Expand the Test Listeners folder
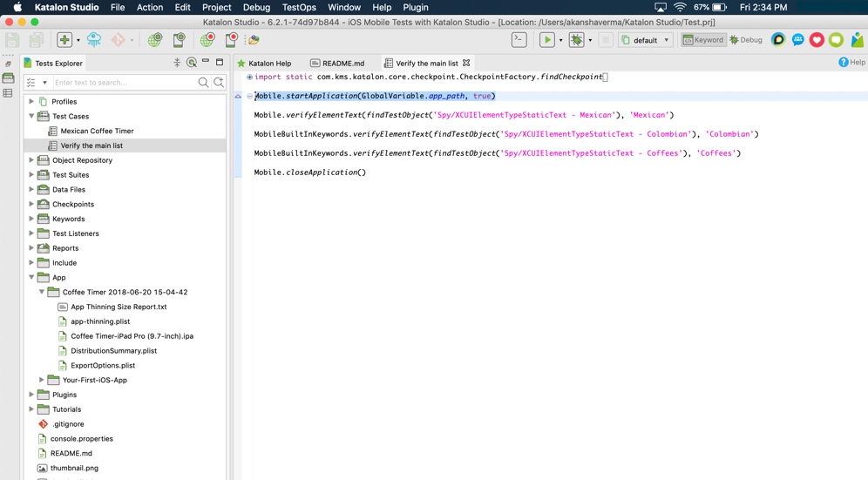The image size is (868, 480). point(31,233)
